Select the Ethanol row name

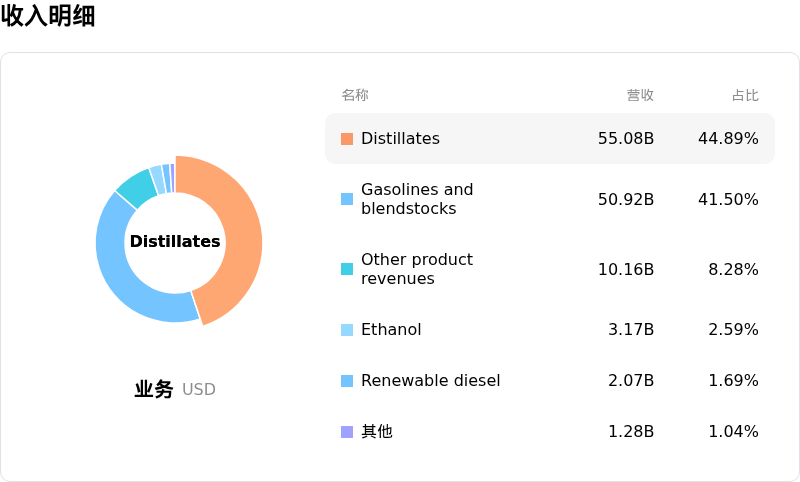coord(391,329)
